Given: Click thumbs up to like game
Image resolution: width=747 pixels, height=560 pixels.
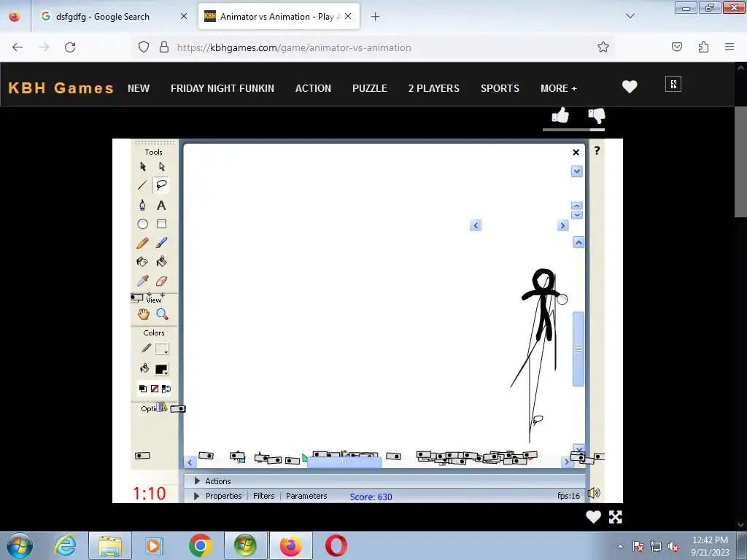Looking at the screenshot, I should tap(560, 115).
